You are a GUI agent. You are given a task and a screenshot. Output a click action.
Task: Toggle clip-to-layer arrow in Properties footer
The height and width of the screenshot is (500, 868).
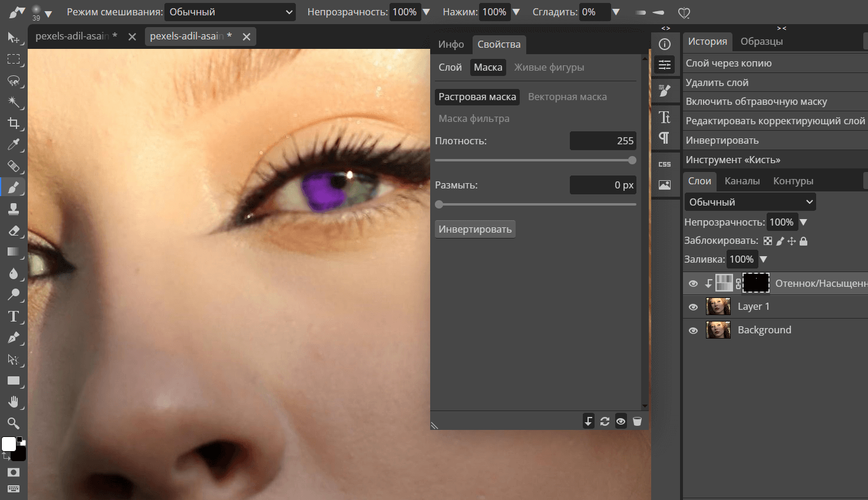click(x=588, y=421)
